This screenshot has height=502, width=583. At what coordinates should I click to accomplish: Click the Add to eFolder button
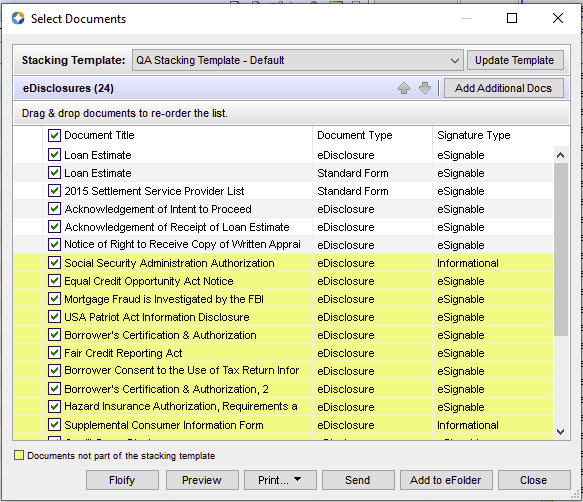click(446, 480)
